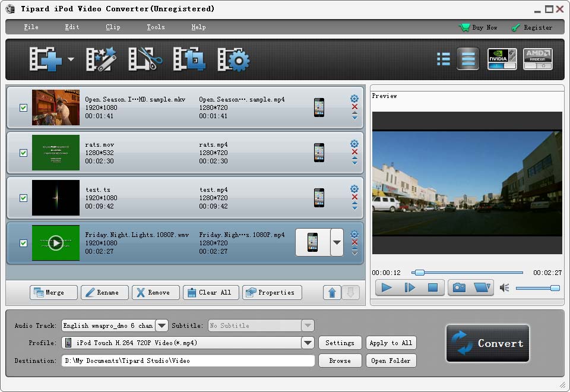
Task: Switch to compact list view mode
Action: pyautogui.click(x=443, y=59)
